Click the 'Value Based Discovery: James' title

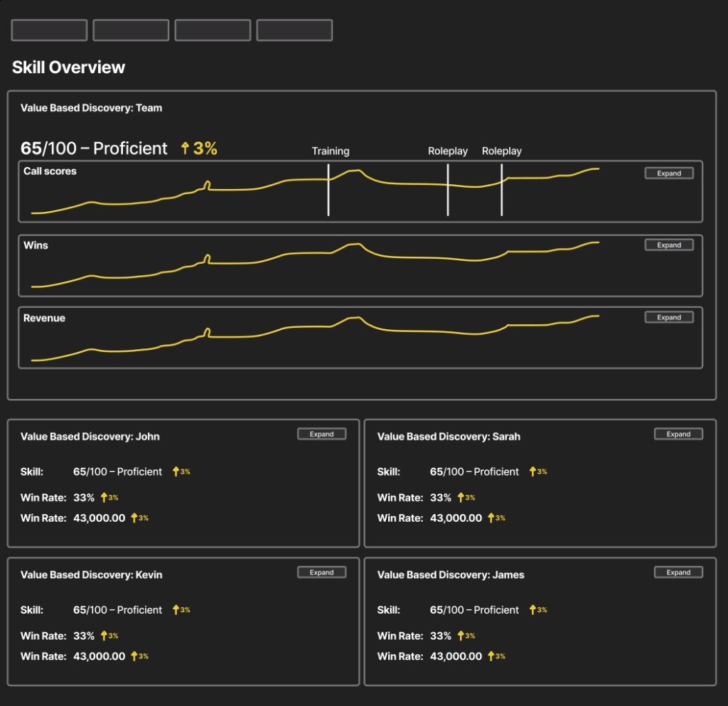coord(450,574)
